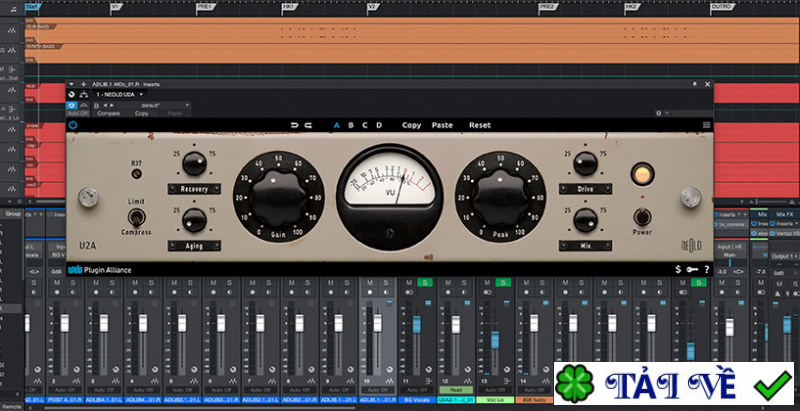Click the VU meter mode screw
The width and height of the screenshot is (800, 411).
(x=390, y=234)
